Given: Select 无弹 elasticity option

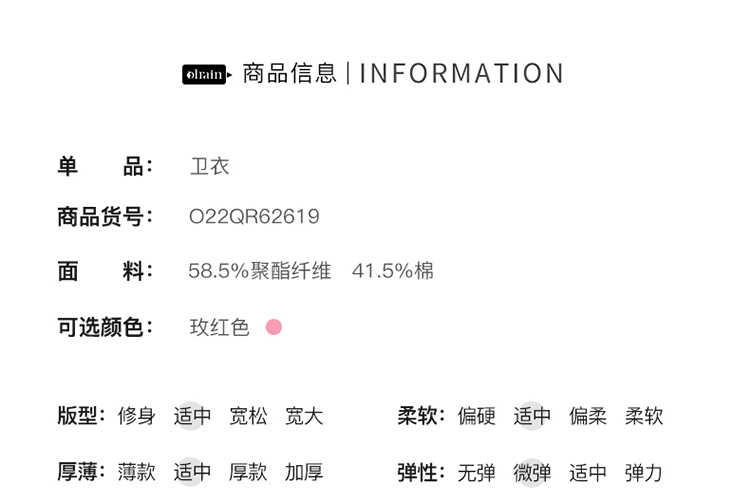Looking at the screenshot, I should click(477, 472).
